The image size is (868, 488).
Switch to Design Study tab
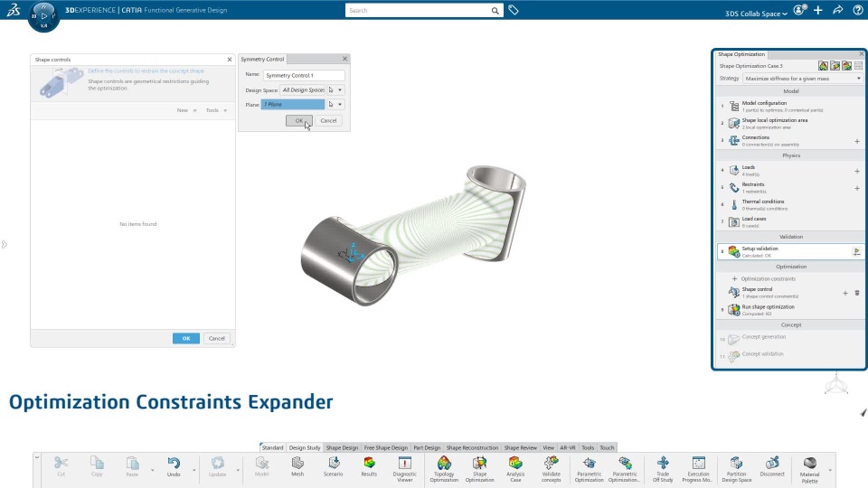(x=305, y=447)
